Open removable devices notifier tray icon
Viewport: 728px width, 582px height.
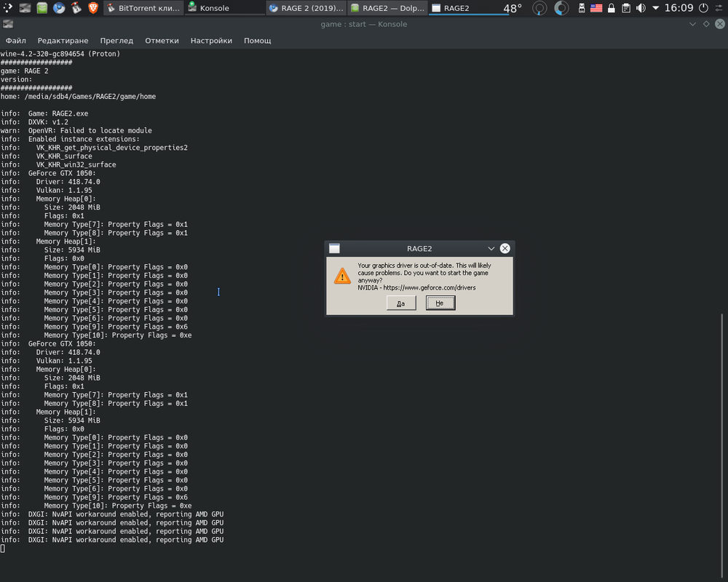coord(581,8)
